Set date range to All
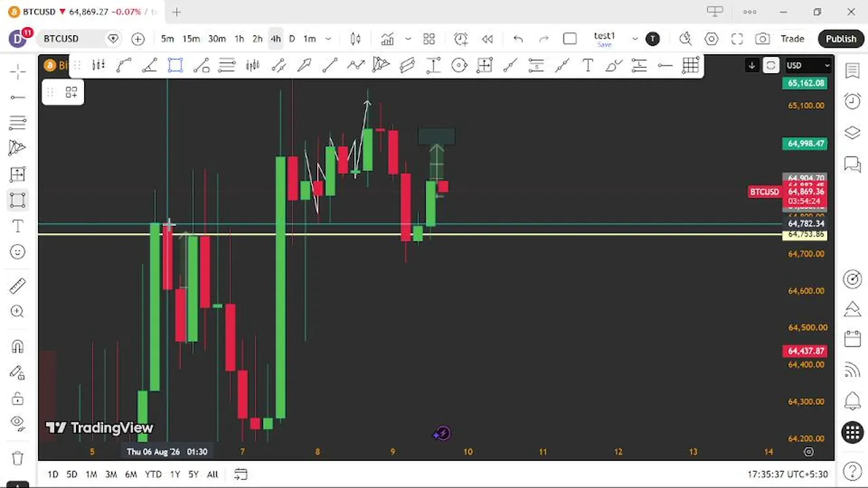Viewport: 868px width, 488px height. (x=212, y=474)
